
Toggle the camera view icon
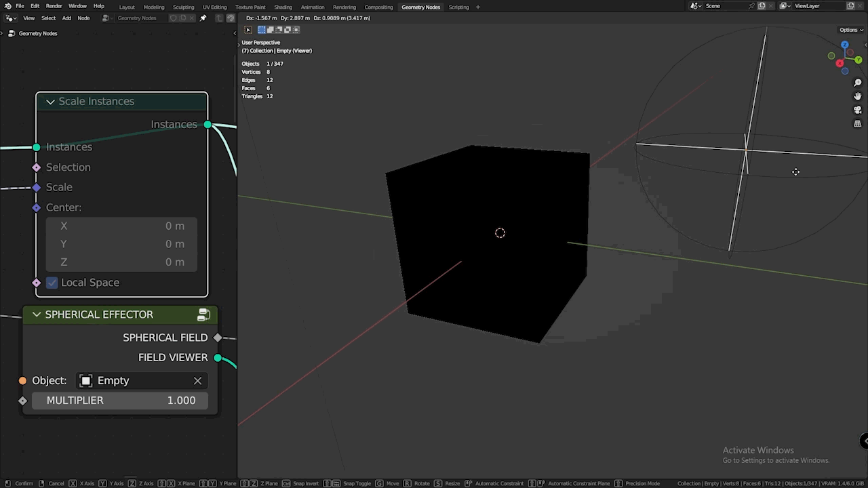[x=858, y=110]
